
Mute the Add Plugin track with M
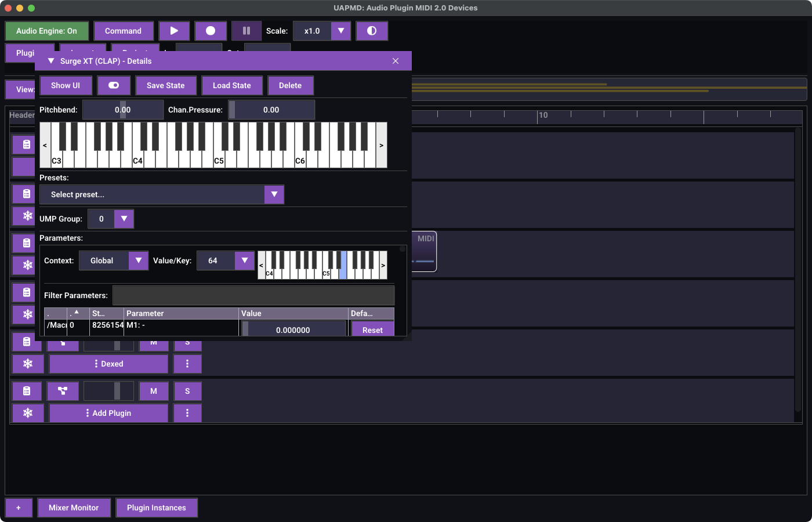[154, 391]
